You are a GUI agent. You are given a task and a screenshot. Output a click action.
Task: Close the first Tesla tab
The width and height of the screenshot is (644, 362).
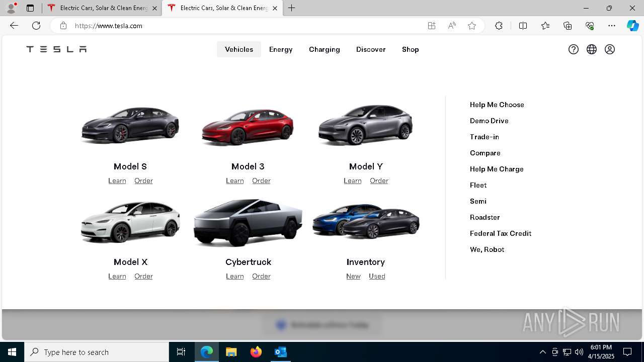[154, 8]
